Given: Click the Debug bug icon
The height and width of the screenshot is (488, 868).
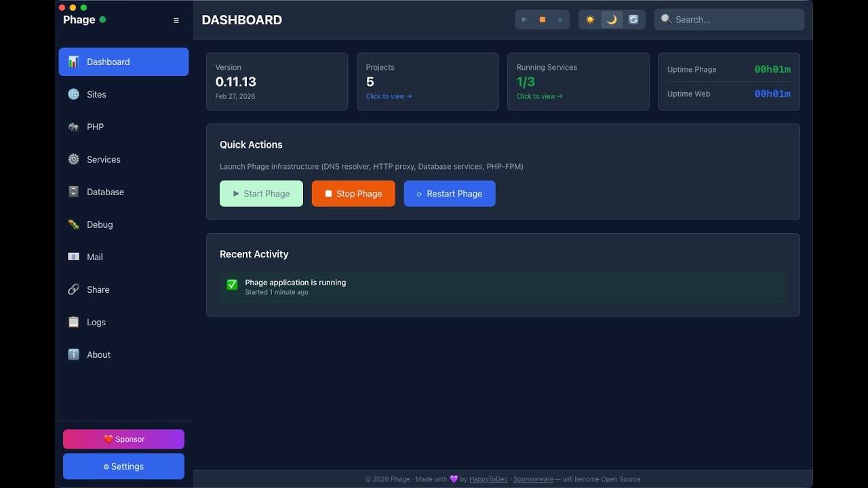Looking at the screenshot, I should 73,224.
